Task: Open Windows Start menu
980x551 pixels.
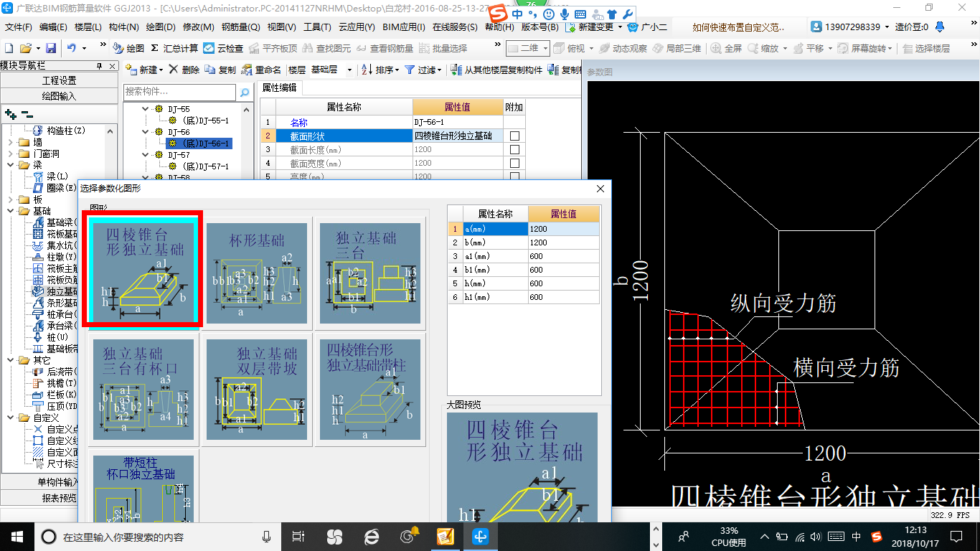Action: (x=17, y=537)
